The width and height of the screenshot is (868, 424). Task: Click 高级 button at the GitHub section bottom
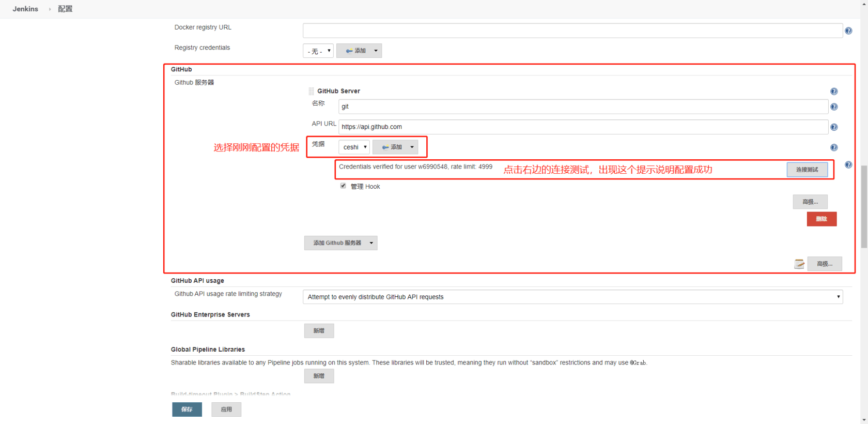click(825, 264)
